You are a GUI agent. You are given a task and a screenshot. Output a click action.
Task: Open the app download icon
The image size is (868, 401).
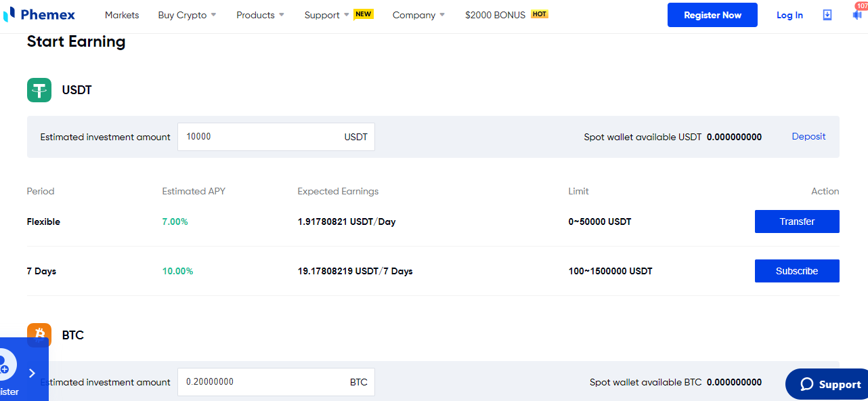(827, 15)
